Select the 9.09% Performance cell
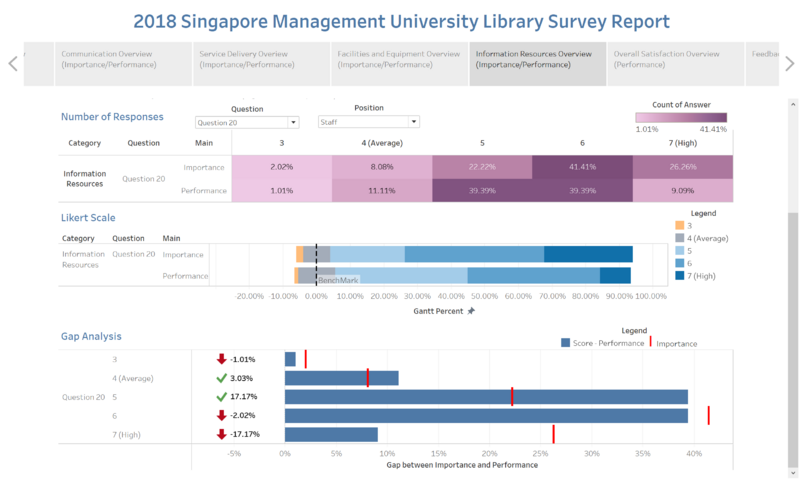This screenshot has width=800, height=481. point(683,190)
